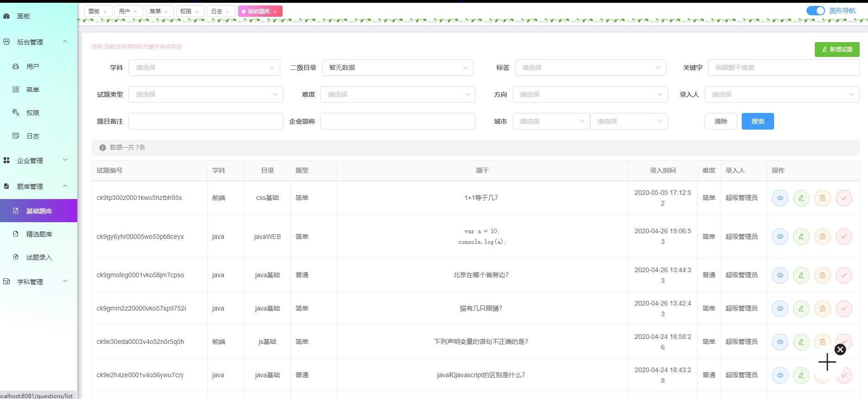868x399 pixels.
Task: Toggle the 圆形导航 switch
Action: tap(815, 11)
